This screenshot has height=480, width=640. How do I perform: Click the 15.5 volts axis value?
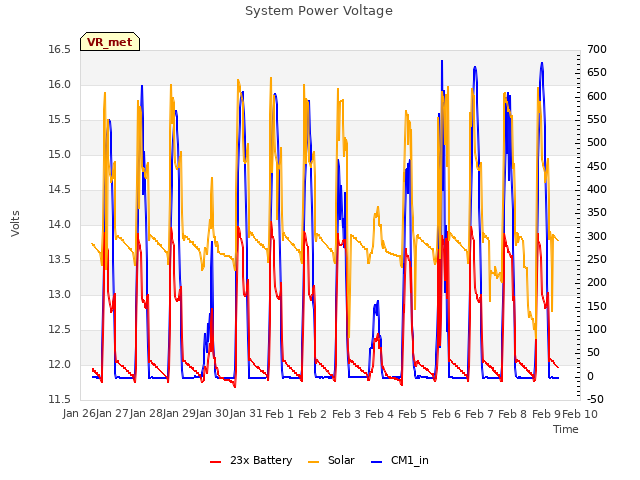(60, 120)
